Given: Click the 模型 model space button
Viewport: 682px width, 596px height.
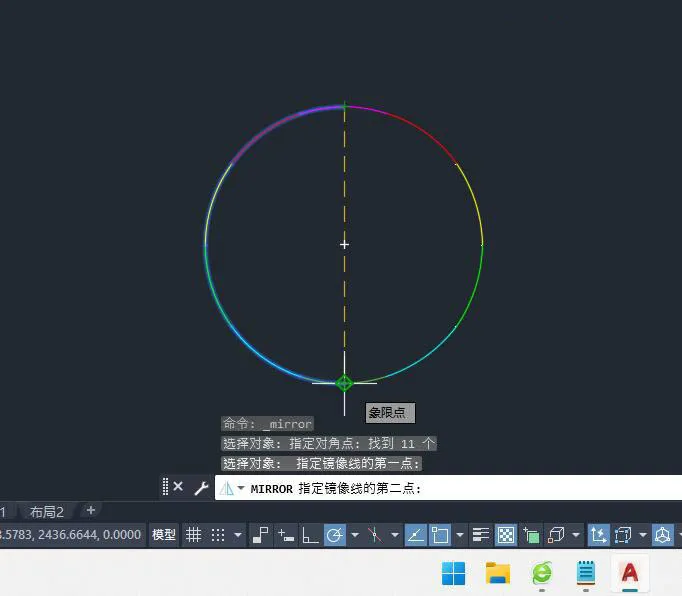Looking at the screenshot, I should tap(164, 535).
